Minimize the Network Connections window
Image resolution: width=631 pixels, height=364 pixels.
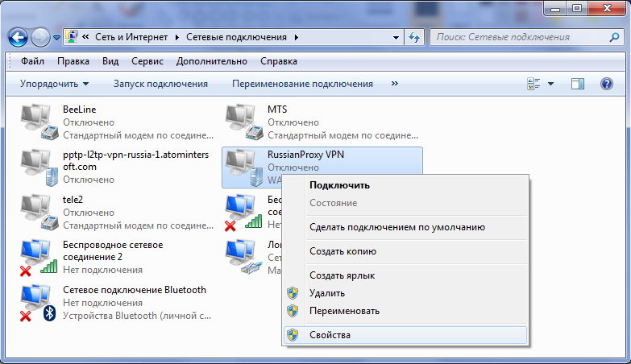[x=556, y=8]
